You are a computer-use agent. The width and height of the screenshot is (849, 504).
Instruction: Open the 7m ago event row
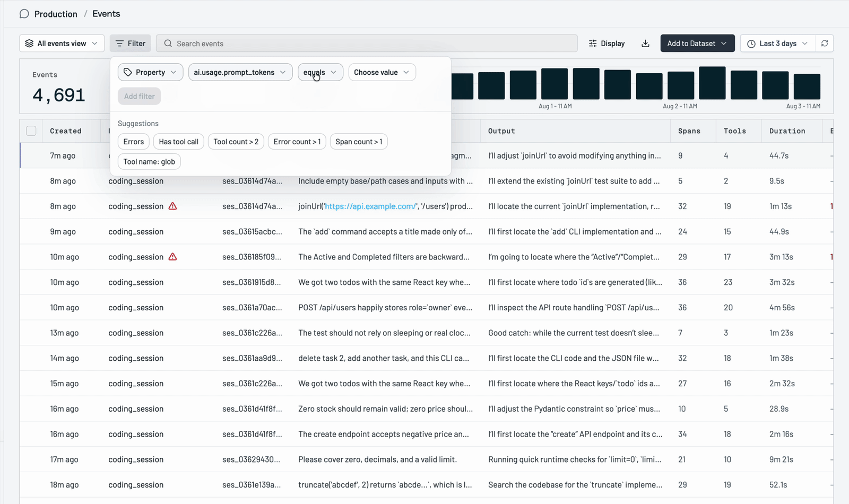[x=426, y=155]
